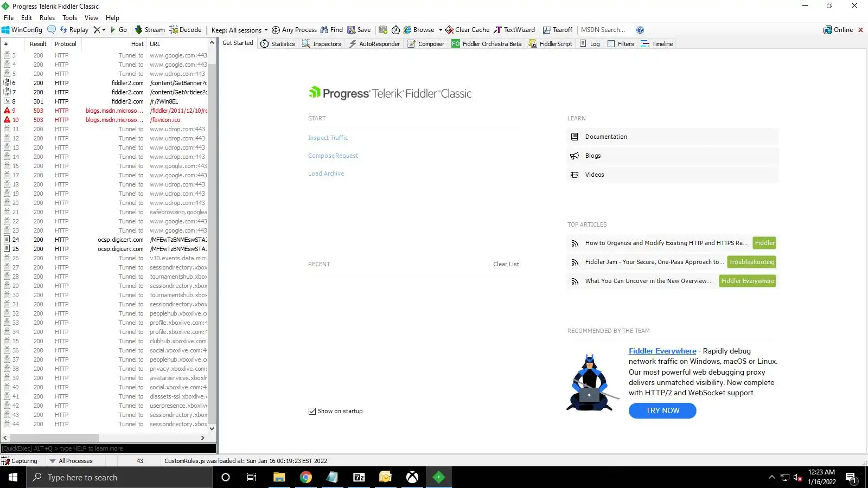
Task: Open the TextWizard tool
Action: coord(514,30)
